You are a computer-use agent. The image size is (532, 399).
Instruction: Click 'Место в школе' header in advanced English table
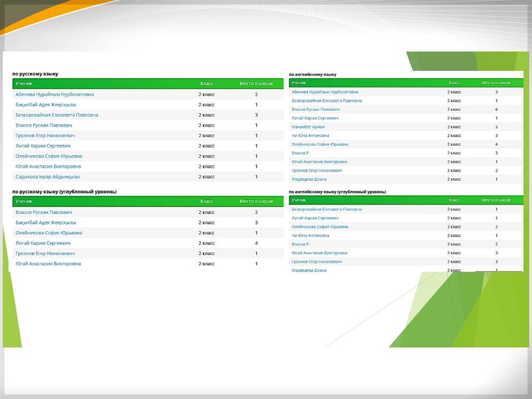click(x=496, y=199)
